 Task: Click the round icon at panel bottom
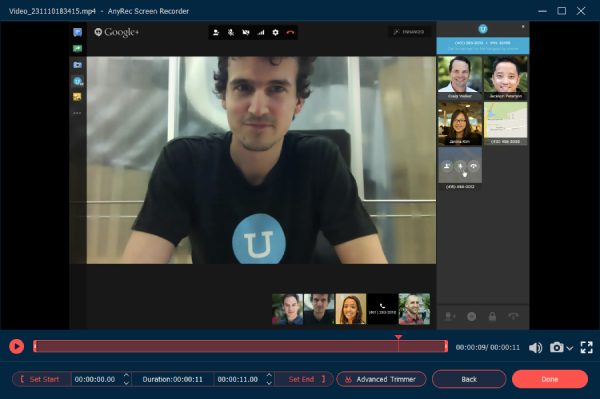(471, 316)
